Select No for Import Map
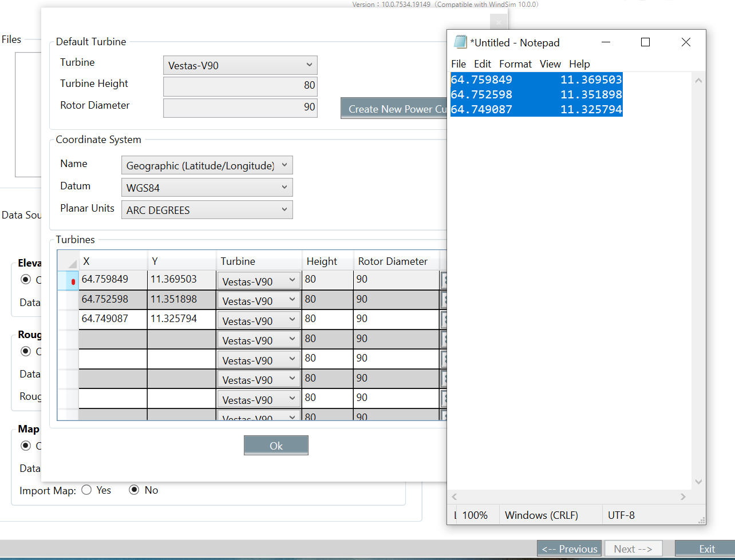735x560 pixels. click(x=135, y=490)
